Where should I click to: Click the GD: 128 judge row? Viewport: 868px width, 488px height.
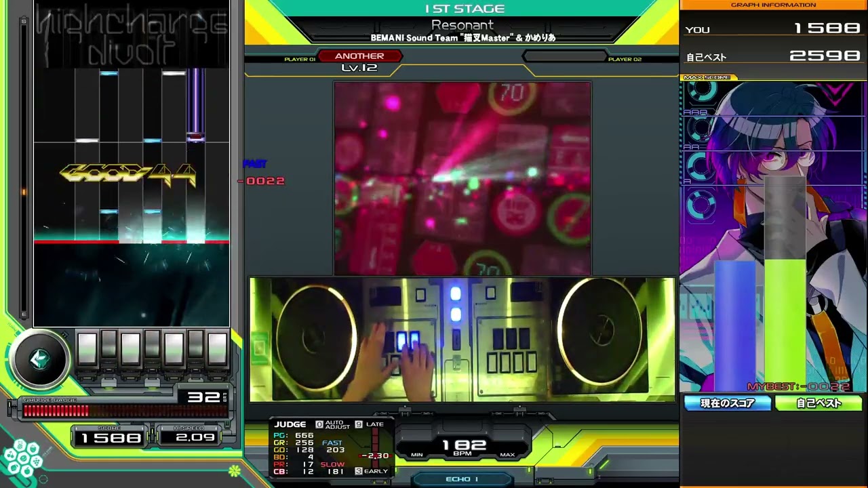[294, 450]
